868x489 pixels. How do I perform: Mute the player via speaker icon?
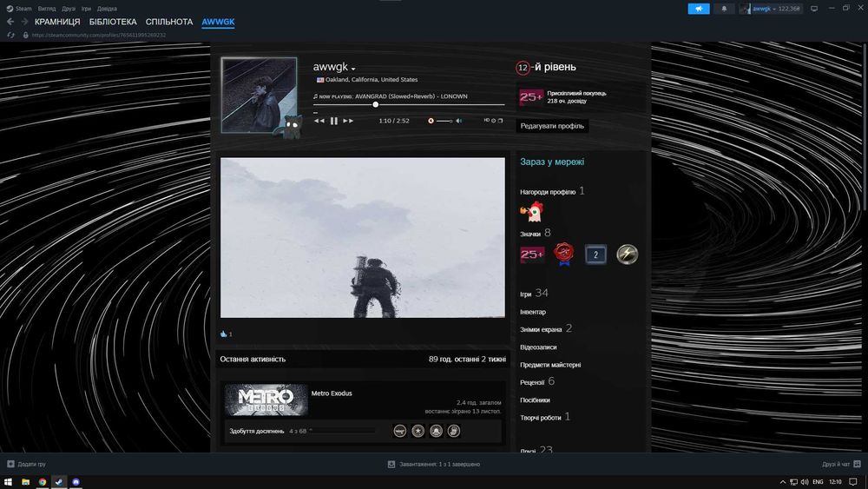point(459,121)
